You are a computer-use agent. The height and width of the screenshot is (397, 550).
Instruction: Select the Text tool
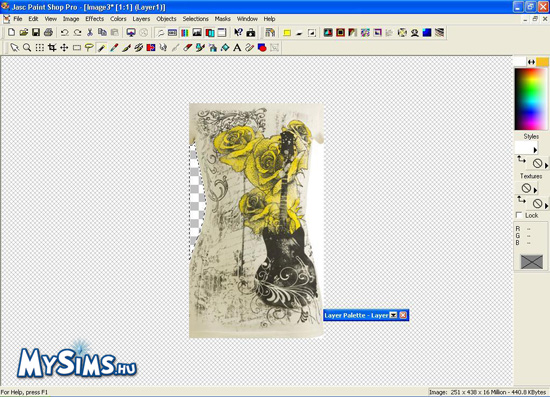[x=237, y=47]
